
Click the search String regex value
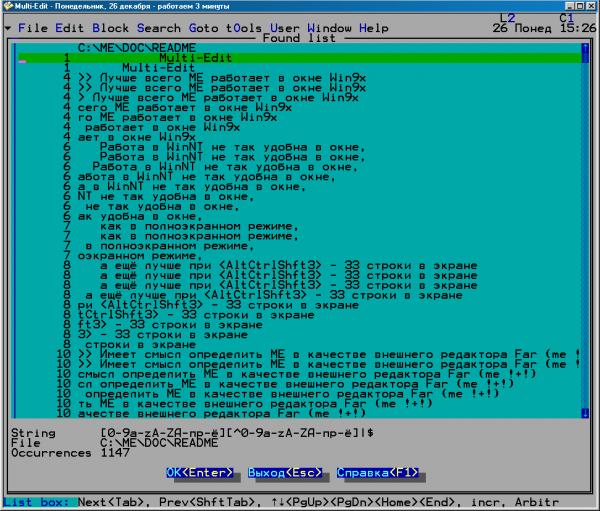click(x=237, y=433)
